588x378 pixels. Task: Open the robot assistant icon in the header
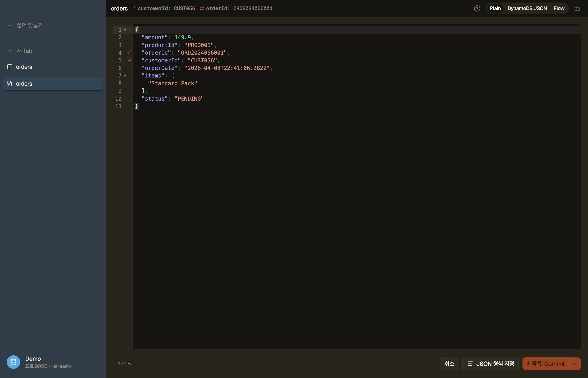click(x=577, y=9)
